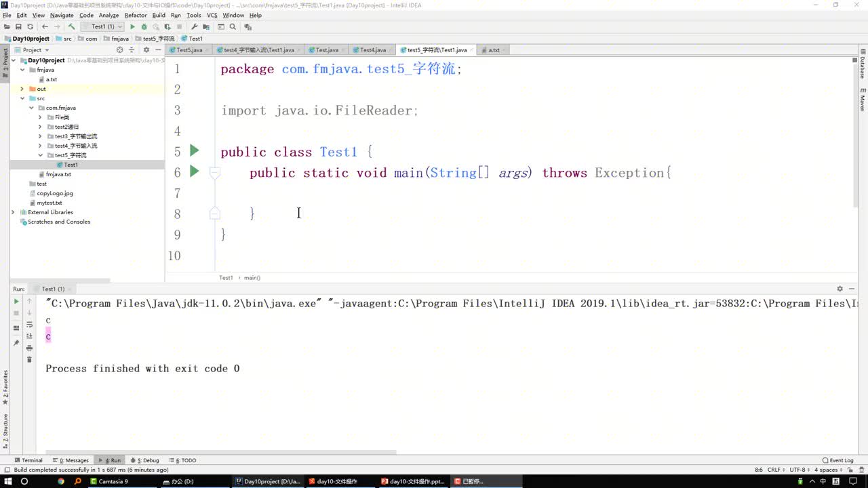Click the green Run button in main toolbar

coord(132,27)
